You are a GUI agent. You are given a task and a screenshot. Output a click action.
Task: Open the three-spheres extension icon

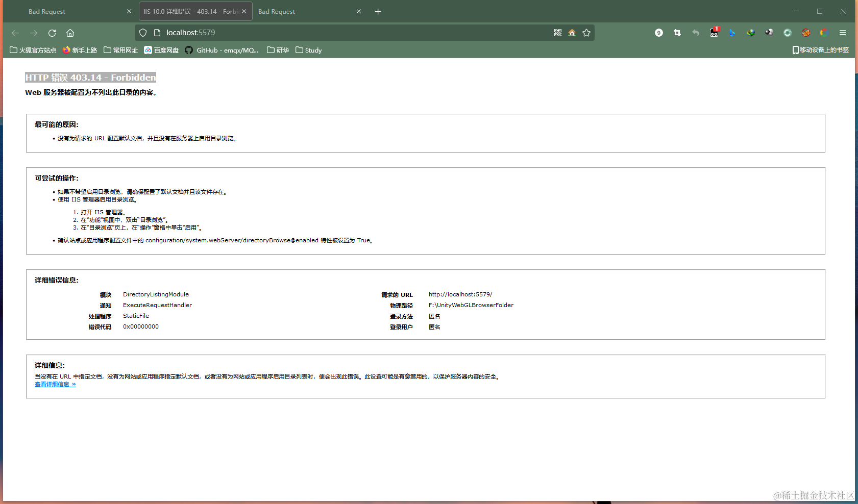(769, 33)
